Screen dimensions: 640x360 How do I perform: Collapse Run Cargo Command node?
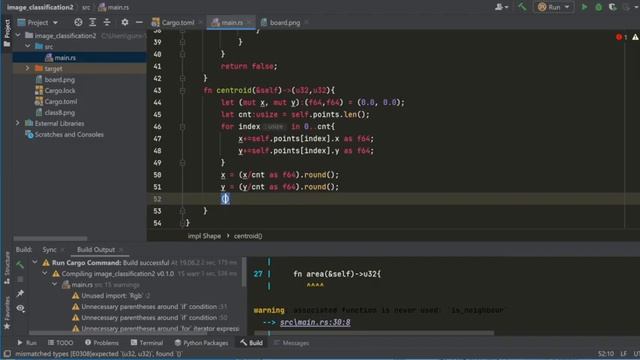pyautogui.click(x=35, y=262)
